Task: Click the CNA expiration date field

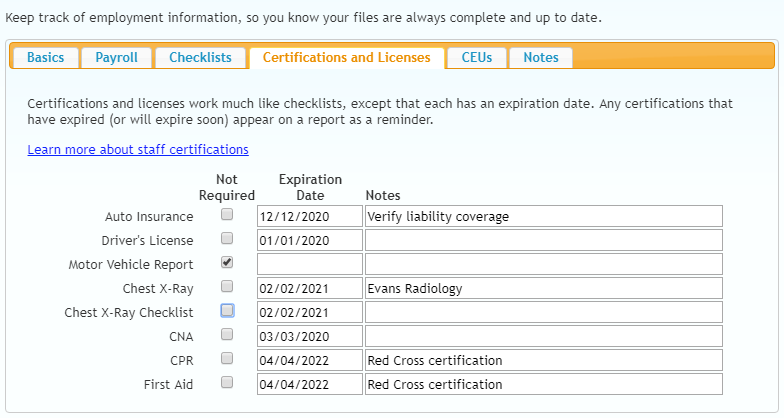Action: 308,336
